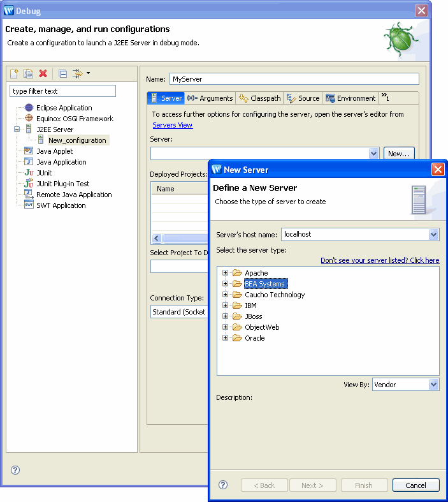Click the Remote Java Application icon

click(29, 194)
